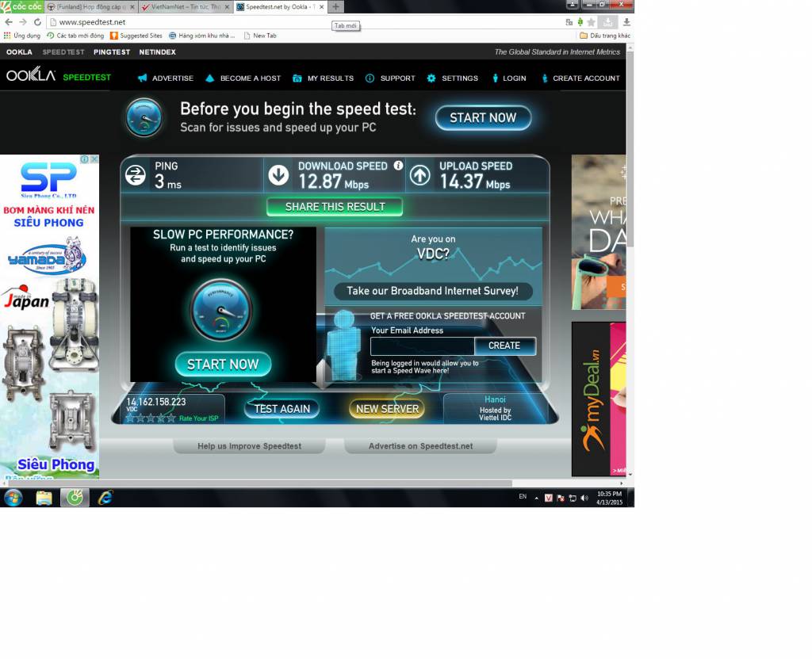Open the Action Center flag tray icon
Viewport: 812px width, 661px height.
[x=561, y=498]
